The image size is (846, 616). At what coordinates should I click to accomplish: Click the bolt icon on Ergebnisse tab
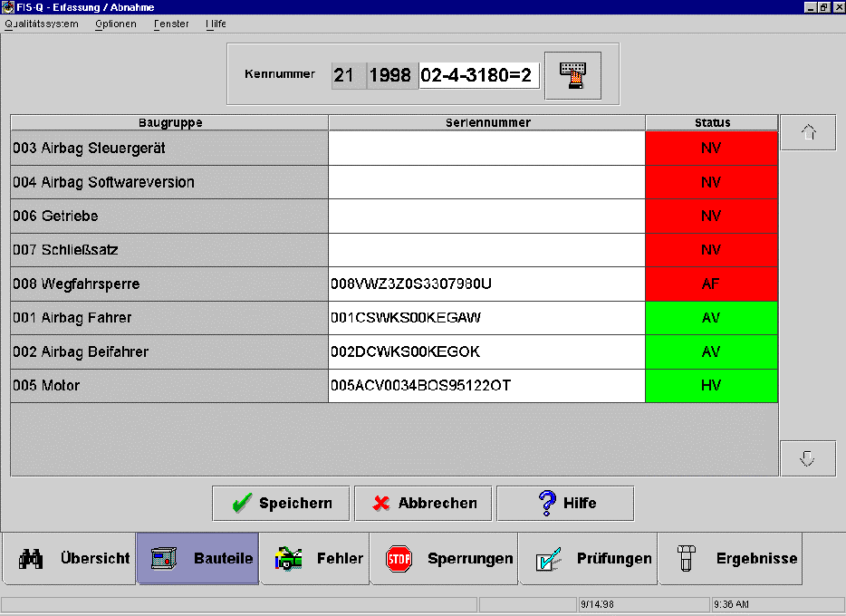[x=686, y=558]
